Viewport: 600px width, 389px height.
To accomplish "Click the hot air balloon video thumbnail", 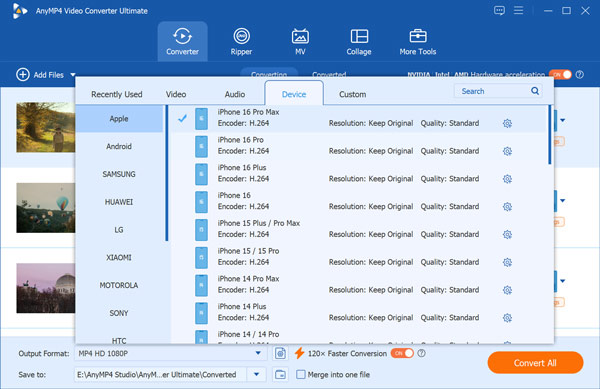I will 46,208.
